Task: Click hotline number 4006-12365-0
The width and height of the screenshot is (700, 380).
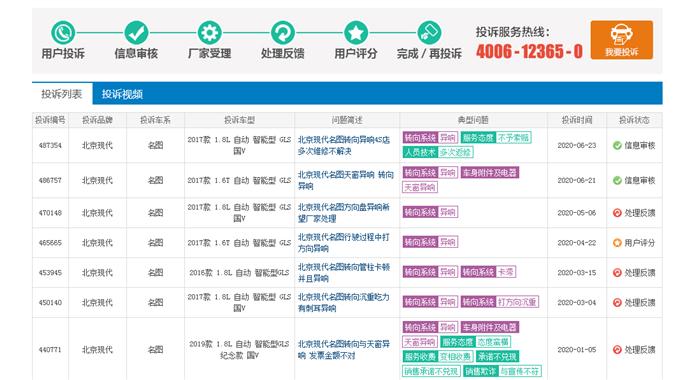Action: pyautogui.click(x=529, y=52)
